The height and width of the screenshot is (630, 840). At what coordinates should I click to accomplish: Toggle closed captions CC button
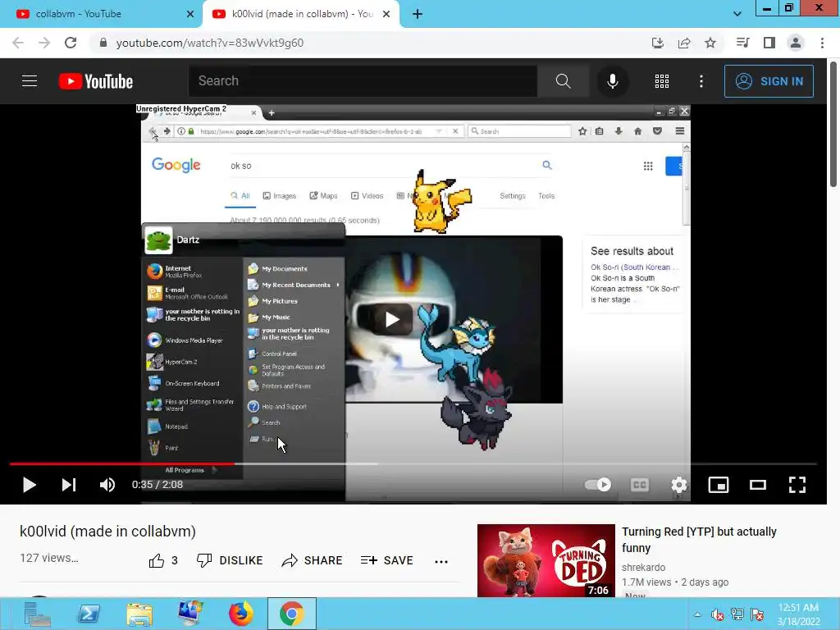click(640, 485)
